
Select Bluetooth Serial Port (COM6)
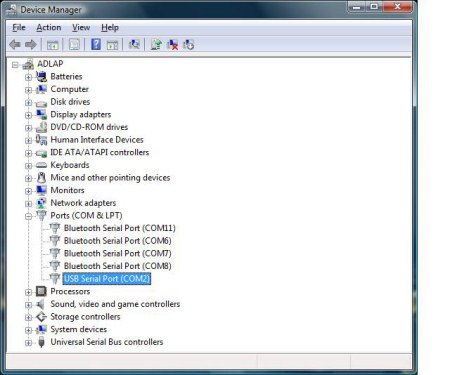[118, 241]
